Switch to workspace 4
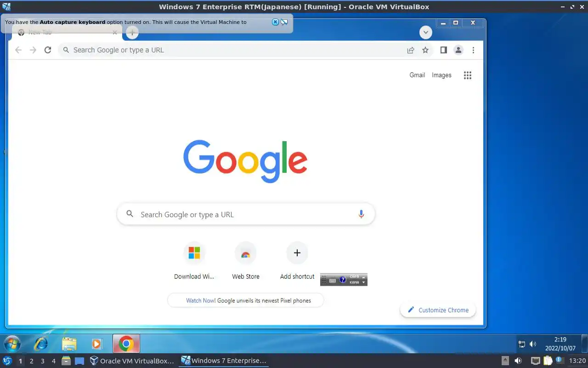Viewport: 588px width, 368px height. 53,361
